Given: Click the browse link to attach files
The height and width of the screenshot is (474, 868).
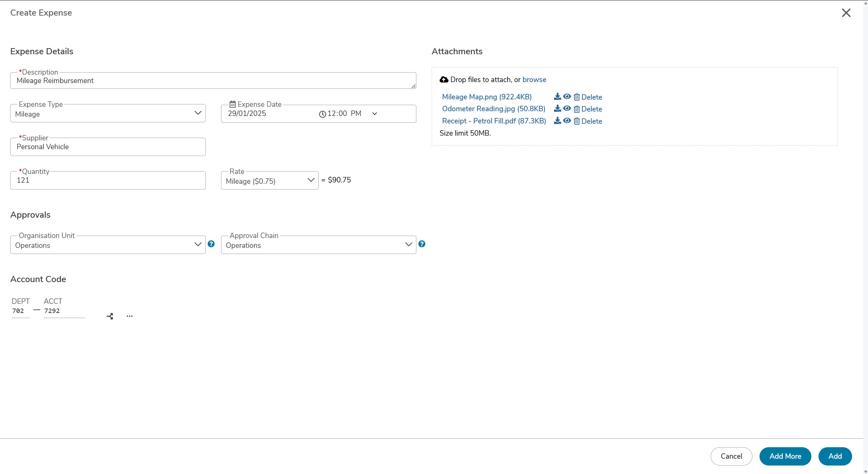Looking at the screenshot, I should pyautogui.click(x=534, y=80).
